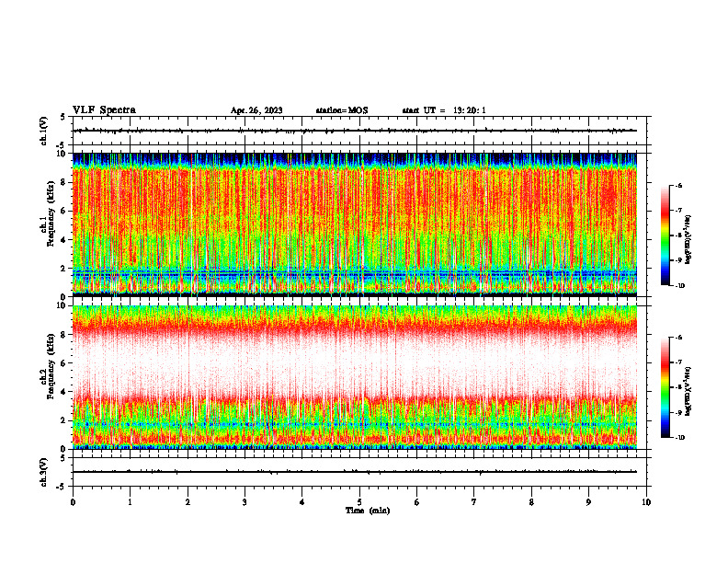This screenshot has height=563, width=728.
Task: Click ch.1 frequency axis tick '8'
Action: (64, 182)
